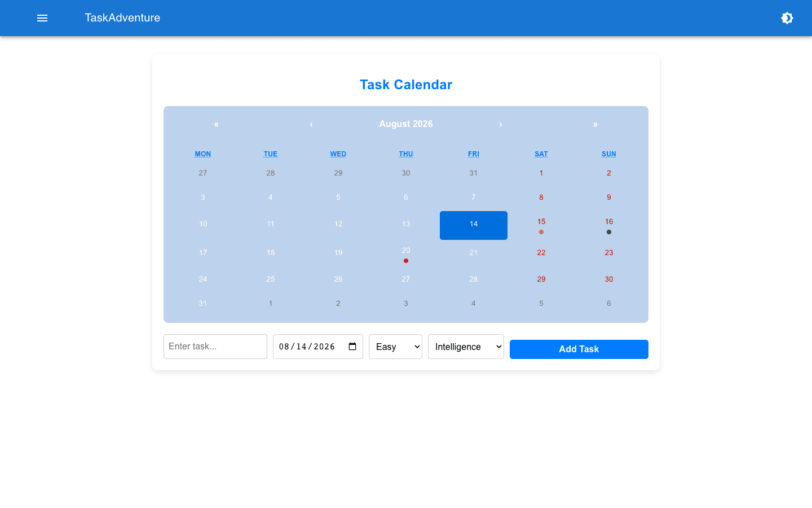Select August 31 on the calendar
Viewport: 812px width, 508px height.
tap(203, 304)
